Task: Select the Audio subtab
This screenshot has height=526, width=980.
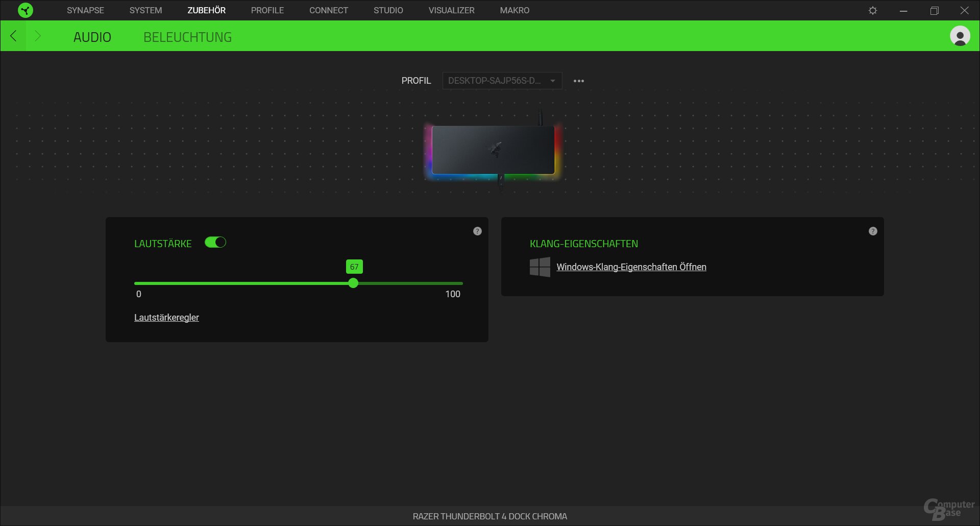Action: point(92,37)
